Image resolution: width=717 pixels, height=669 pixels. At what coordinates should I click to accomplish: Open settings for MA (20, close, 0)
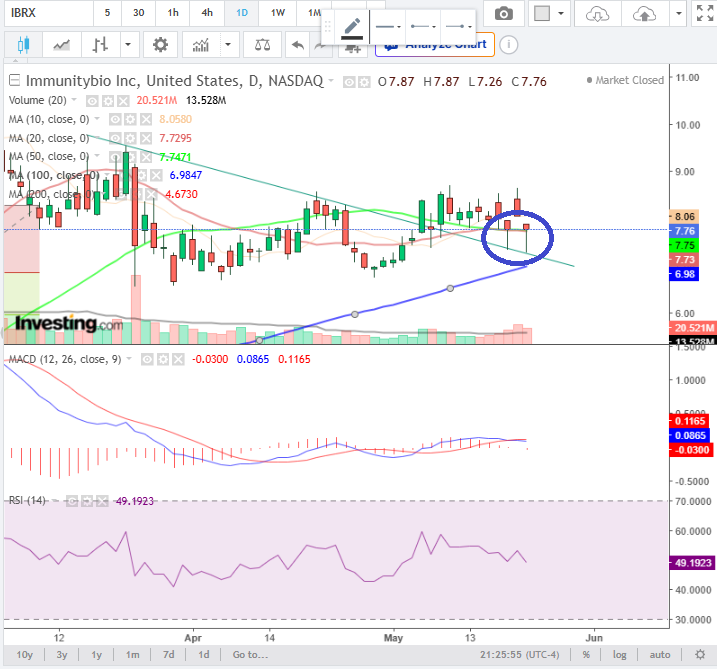click(130, 139)
